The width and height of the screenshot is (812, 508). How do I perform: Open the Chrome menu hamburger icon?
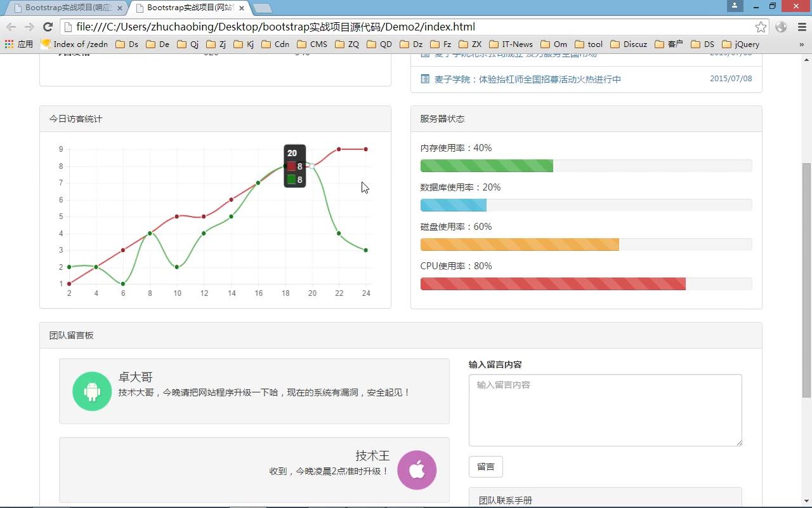[801, 27]
